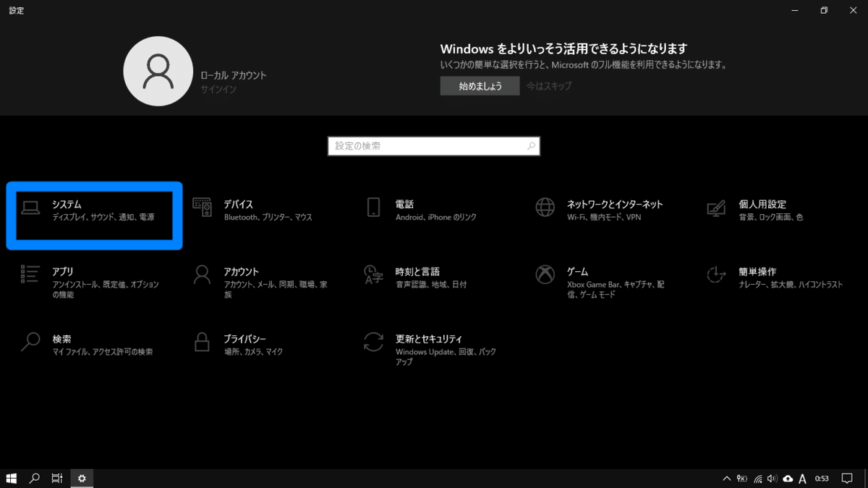Open デバイス keyboard and speaker icon

pyautogui.click(x=203, y=208)
